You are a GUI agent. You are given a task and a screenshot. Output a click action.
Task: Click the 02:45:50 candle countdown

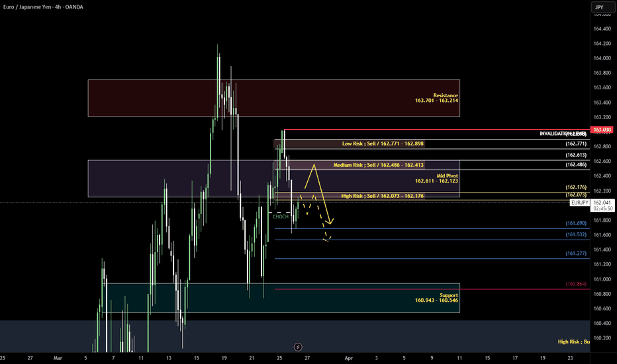point(602,208)
